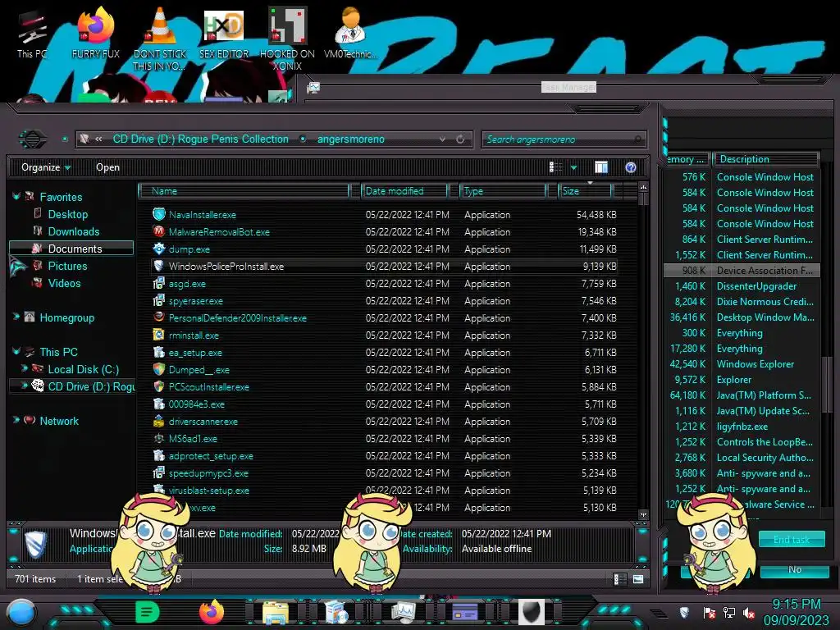Switch to Task Manager monitor icon on taskbar
The height and width of the screenshot is (630, 840).
click(x=403, y=612)
